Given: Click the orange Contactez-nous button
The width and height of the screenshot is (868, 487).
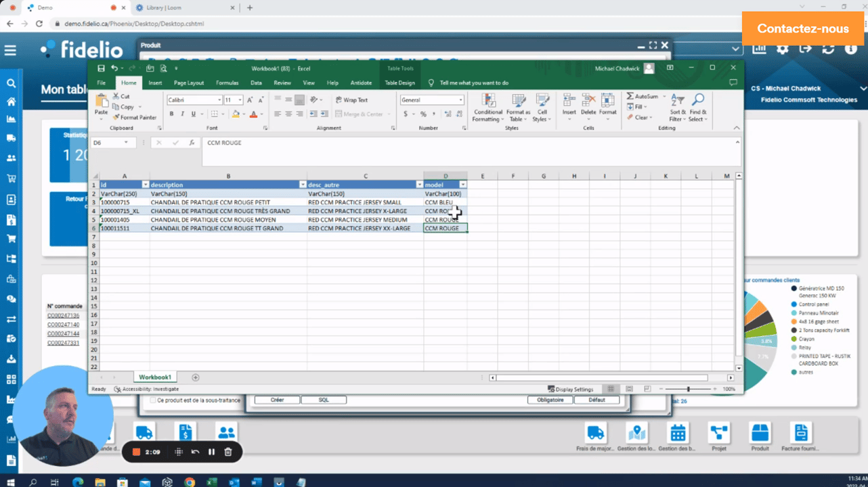Looking at the screenshot, I should 803,28.
